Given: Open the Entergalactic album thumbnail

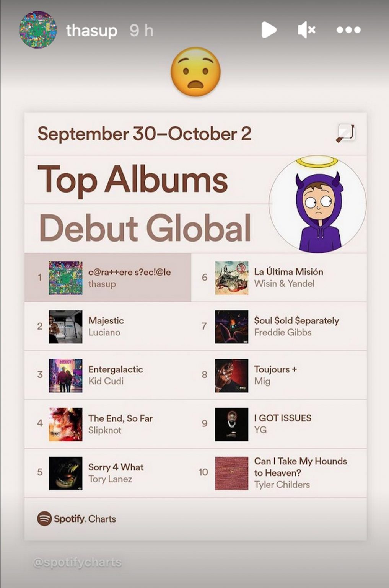Looking at the screenshot, I should click(x=65, y=376).
